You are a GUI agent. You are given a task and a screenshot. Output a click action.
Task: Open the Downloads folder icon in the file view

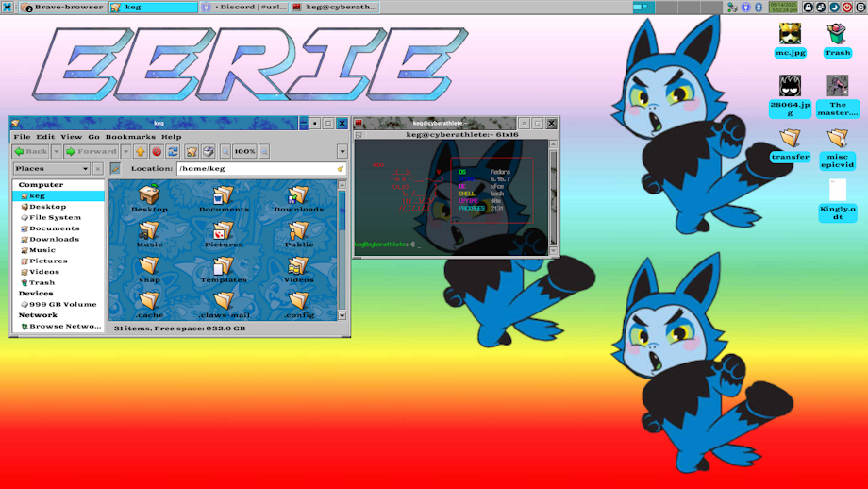coord(298,199)
